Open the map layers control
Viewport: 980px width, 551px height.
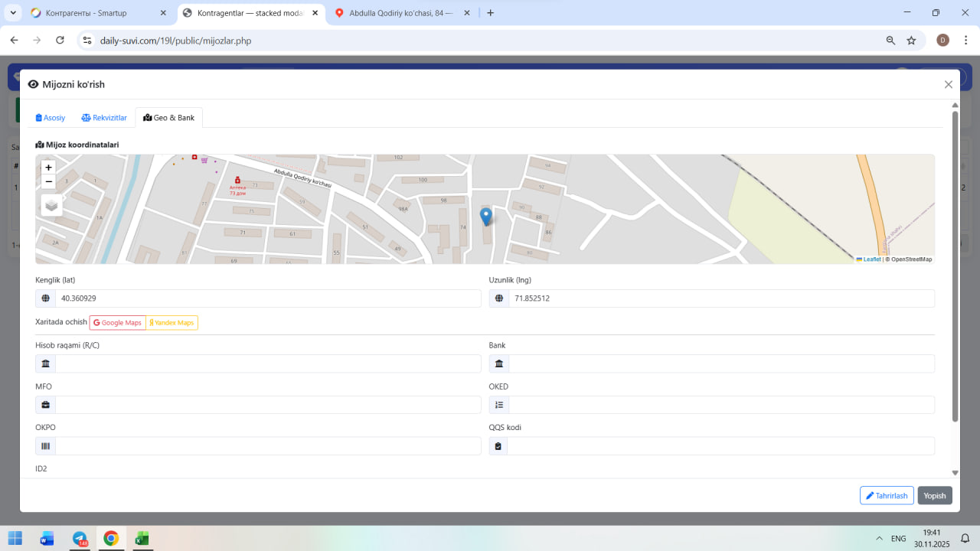[x=51, y=205]
